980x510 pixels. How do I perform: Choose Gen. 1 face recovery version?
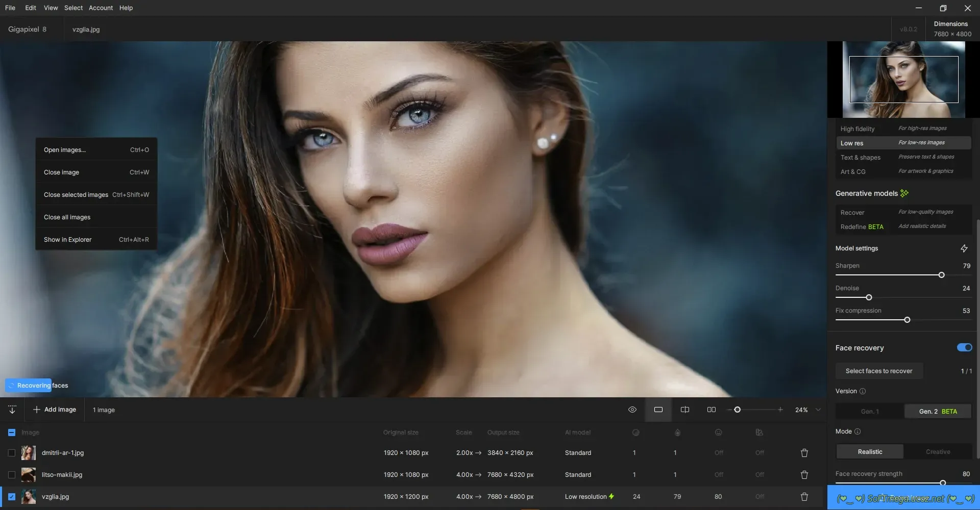click(870, 412)
